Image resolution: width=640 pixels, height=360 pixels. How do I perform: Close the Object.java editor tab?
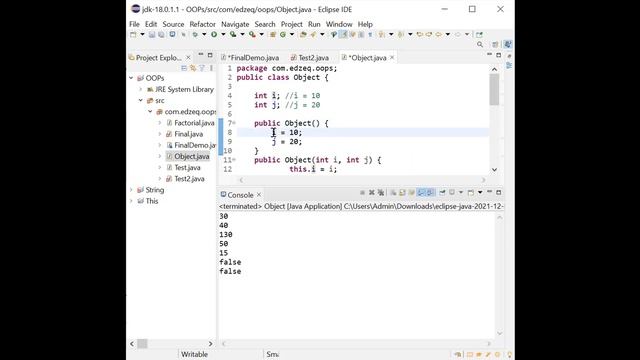pyautogui.click(x=392, y=58)
